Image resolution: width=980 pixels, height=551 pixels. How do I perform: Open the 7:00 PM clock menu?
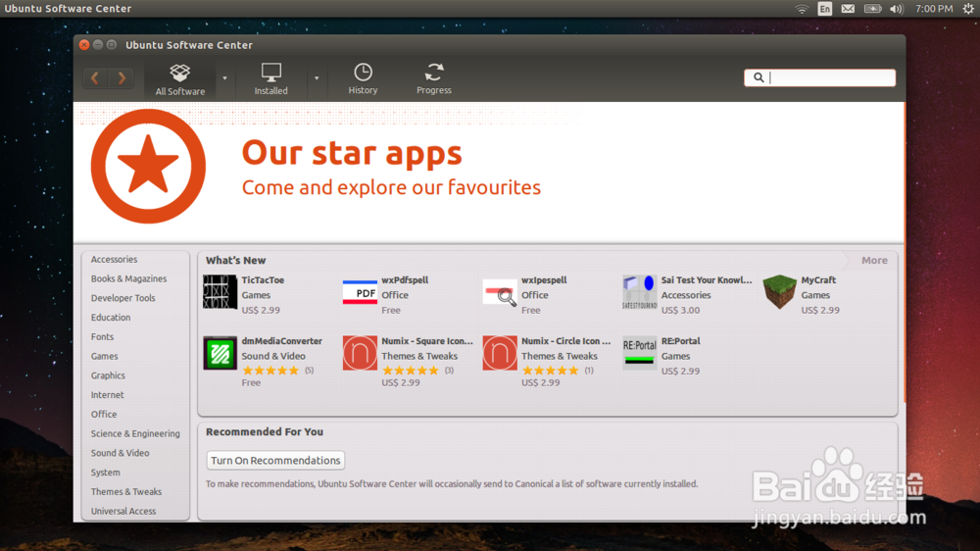(x=934, y=9)
